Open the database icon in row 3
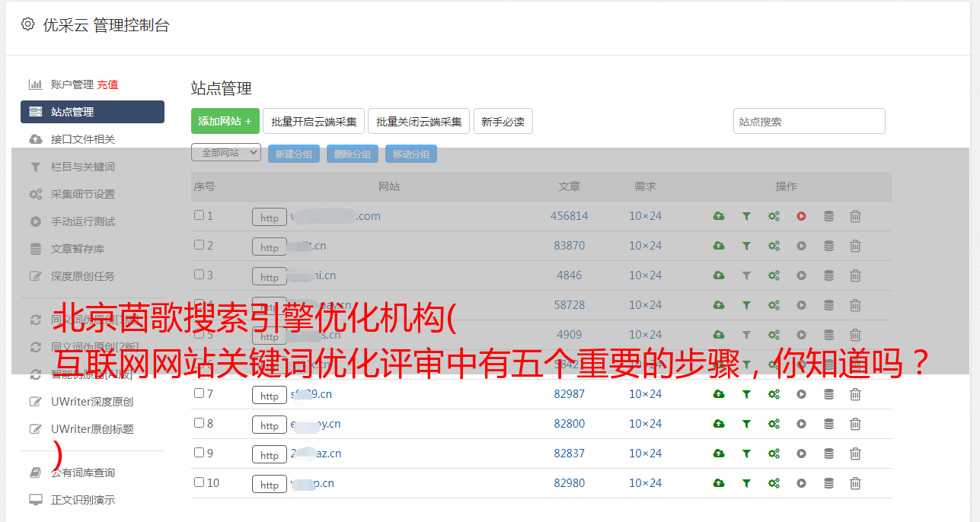 (x=828, y=275)
